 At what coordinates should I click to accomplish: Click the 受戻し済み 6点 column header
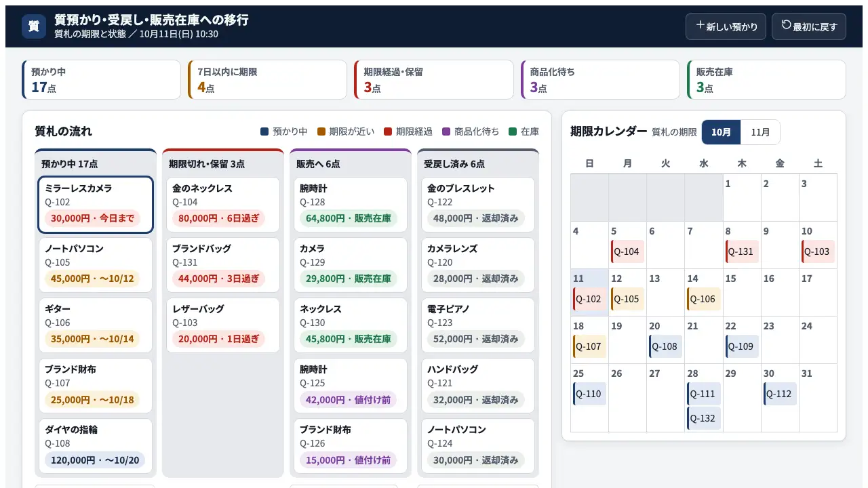click(454, 164)
